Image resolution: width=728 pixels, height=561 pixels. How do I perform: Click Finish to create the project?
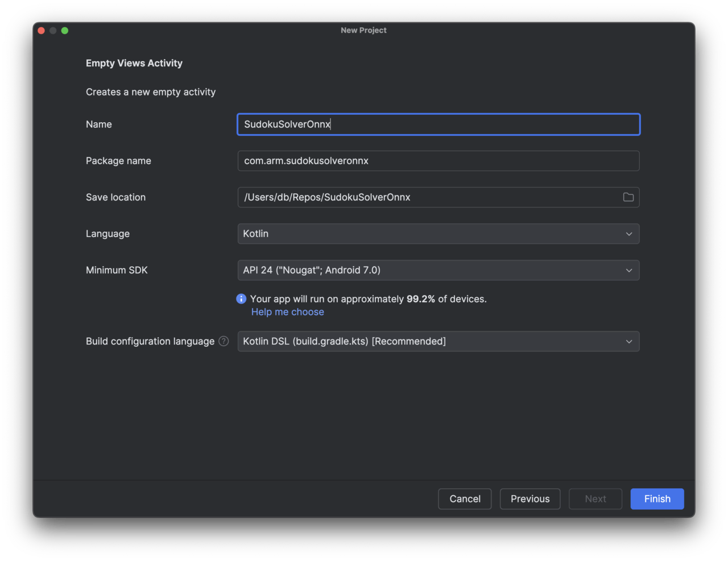(657, 498)
